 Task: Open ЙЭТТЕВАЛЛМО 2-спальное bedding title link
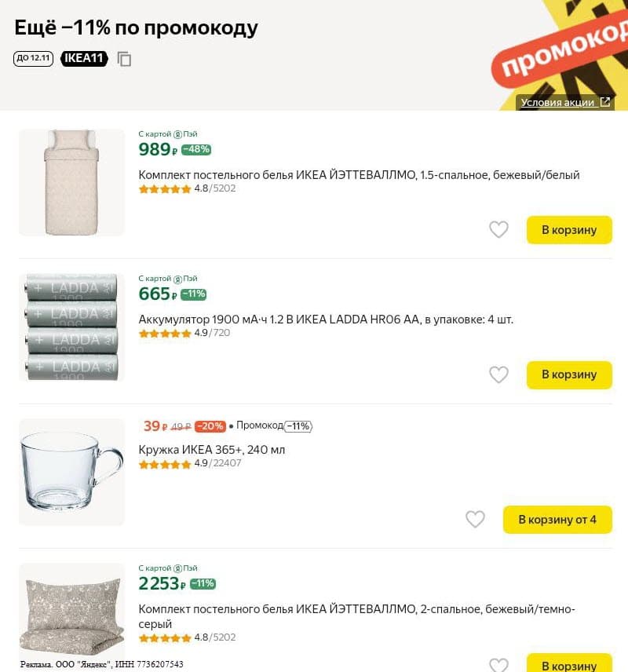pyautogui.click(x=357, y=609)
